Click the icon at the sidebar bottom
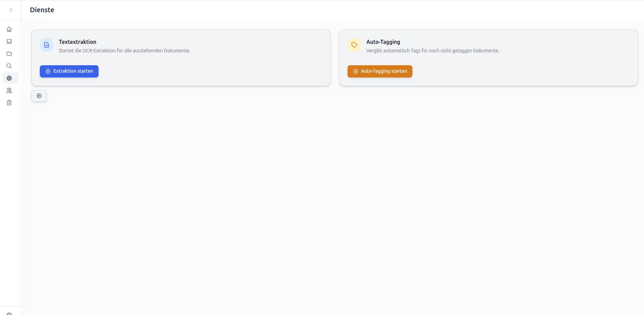This screenshot has width=644, height=315. pos(9,313)
